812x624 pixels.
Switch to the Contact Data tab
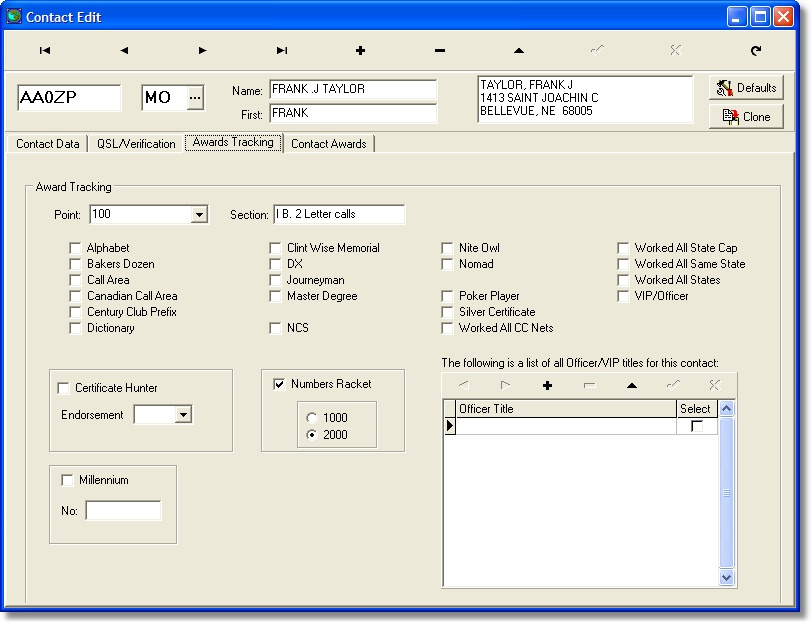click(48, 144)
